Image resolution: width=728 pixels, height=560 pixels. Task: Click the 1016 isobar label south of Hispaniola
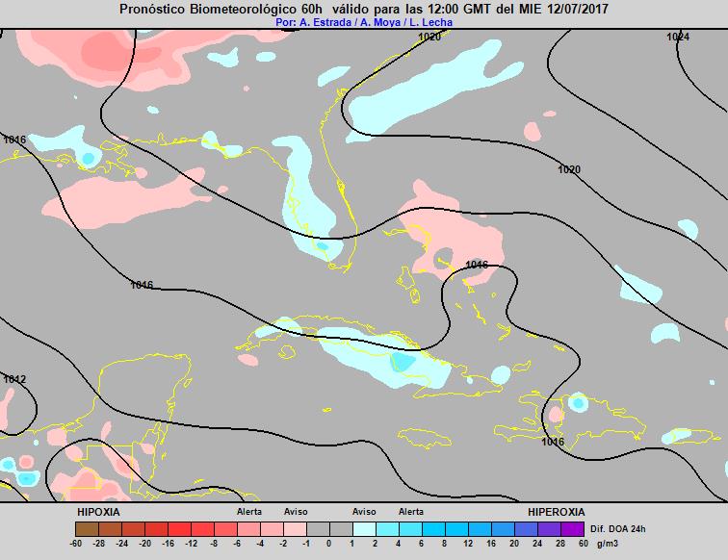click(553, 442)
